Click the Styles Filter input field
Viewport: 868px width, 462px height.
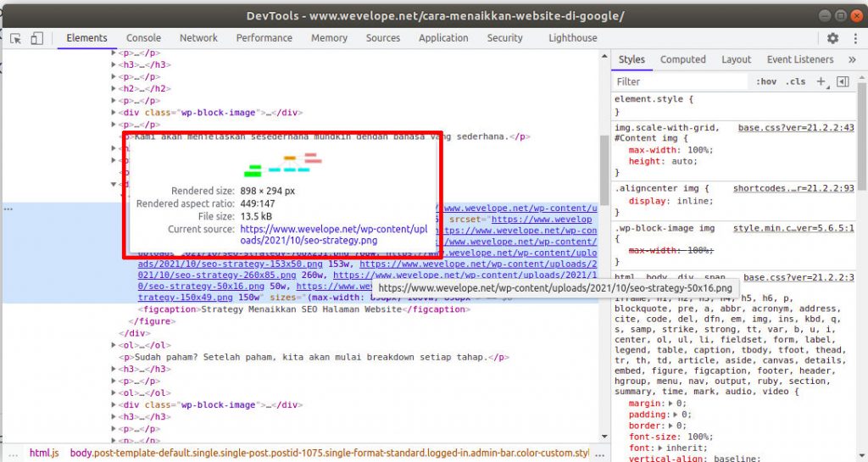tap(678, 81)
